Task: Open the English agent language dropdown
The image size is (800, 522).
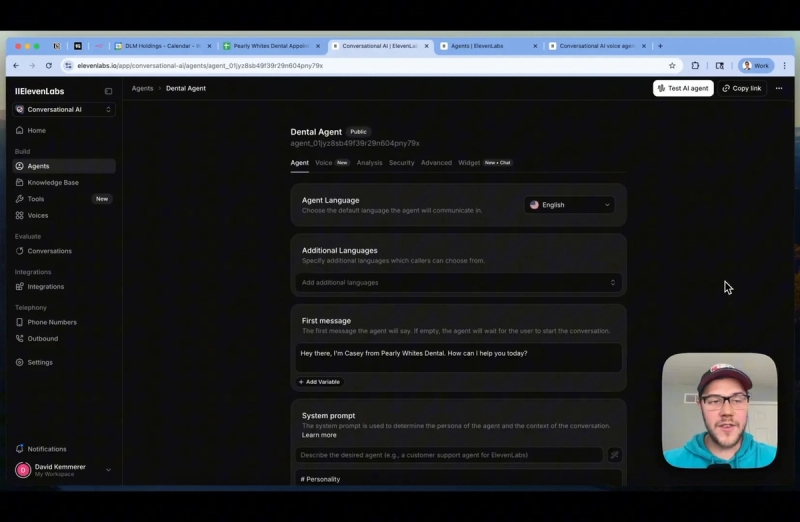Action: pyautogui.click(x=569, y=205)
